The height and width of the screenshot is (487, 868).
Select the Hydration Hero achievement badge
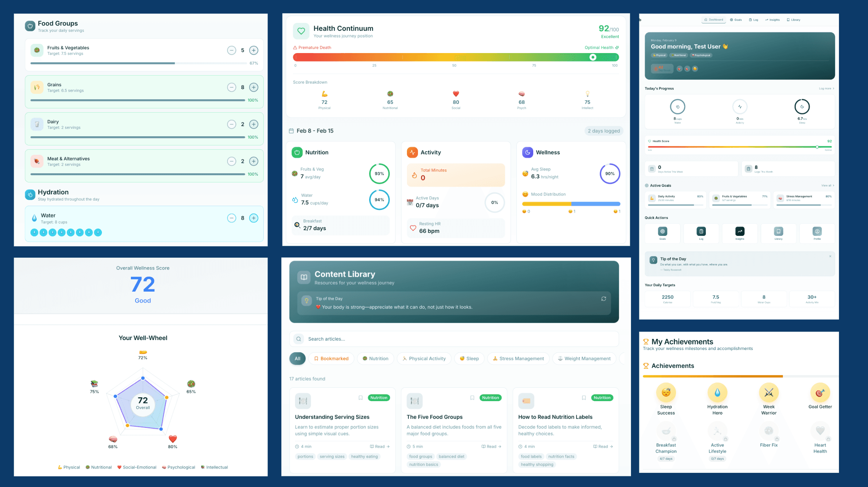[717, 392]
